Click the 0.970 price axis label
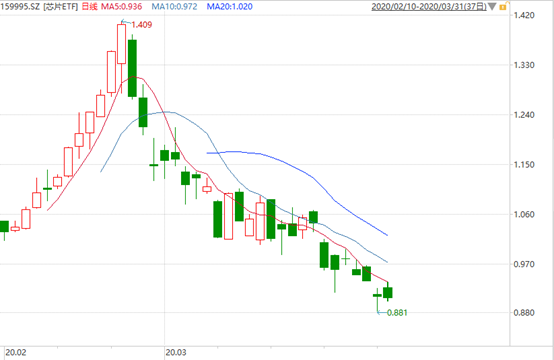The image size is (554, 360). pyautogui.click(x=524, y=264)
